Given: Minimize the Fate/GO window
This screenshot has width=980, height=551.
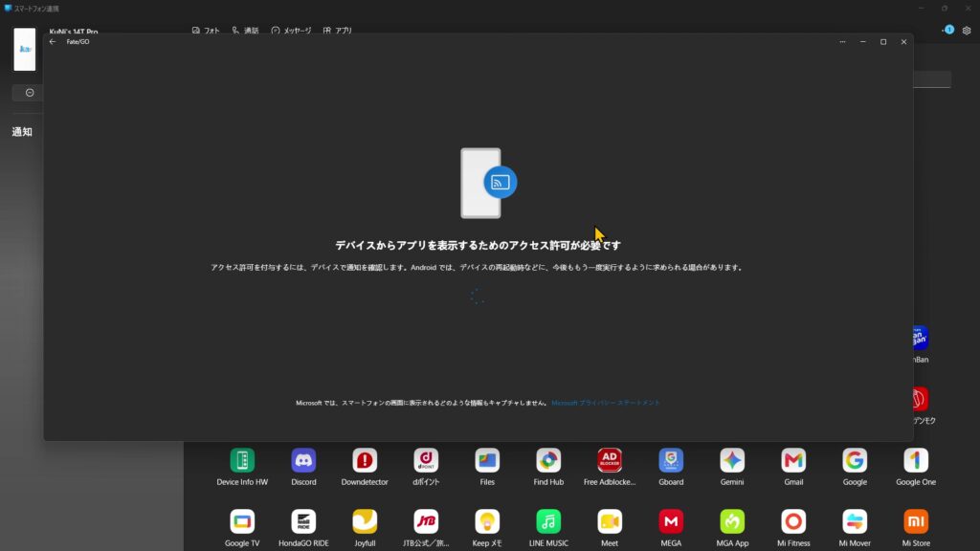Looking at the screenshot, I should coord(863,42).
